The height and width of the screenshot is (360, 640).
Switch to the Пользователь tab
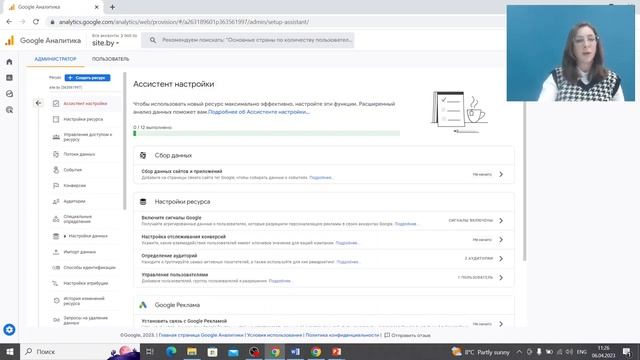[111, 59]
